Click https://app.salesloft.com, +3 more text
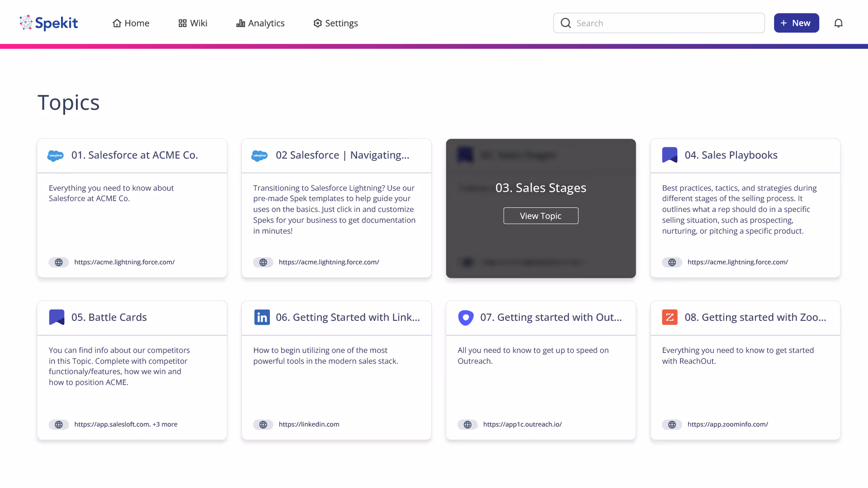868x488 pixels. pos(126,424)
